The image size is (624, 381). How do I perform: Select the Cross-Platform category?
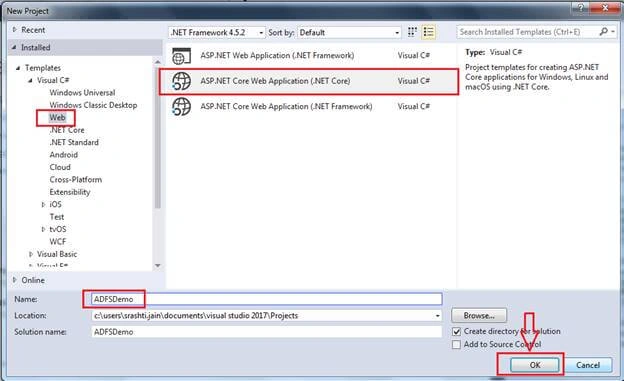coord(76,180)
